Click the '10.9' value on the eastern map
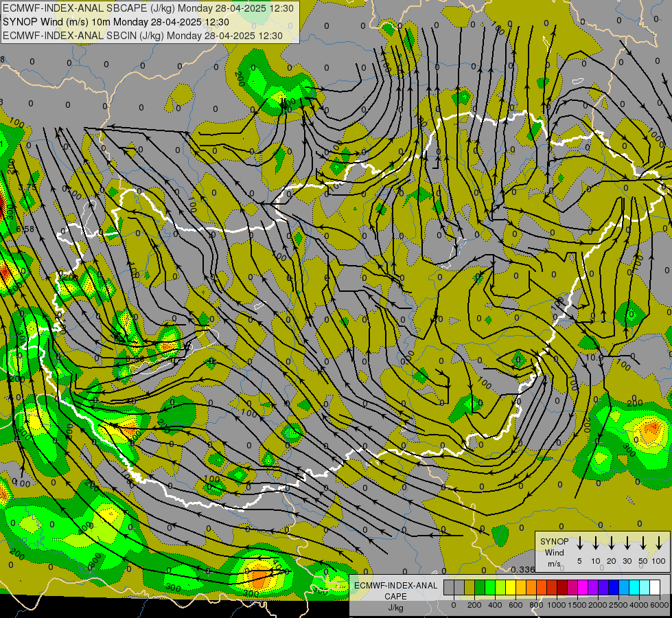Viewport: 672px width, 618px height. click(x=594, y=357)
